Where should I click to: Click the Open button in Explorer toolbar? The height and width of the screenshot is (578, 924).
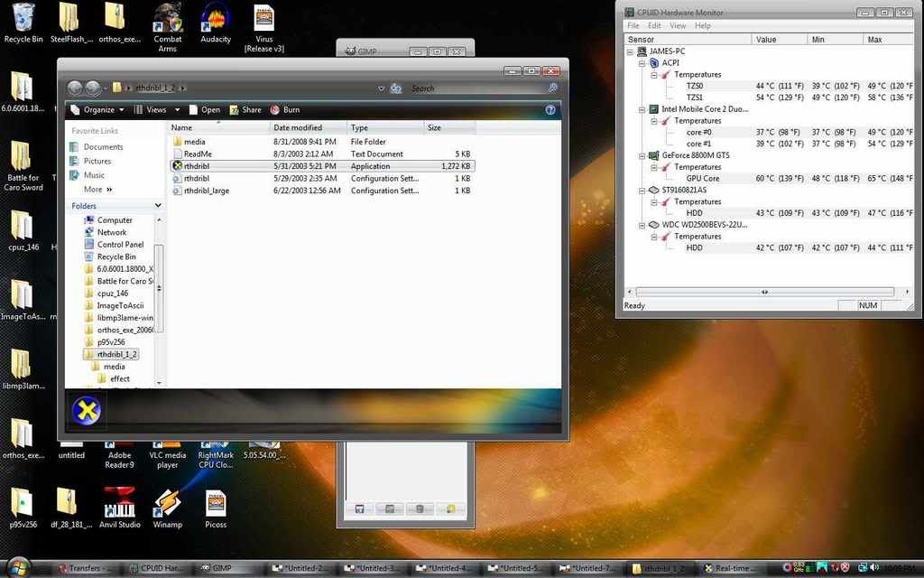[205, 109]
